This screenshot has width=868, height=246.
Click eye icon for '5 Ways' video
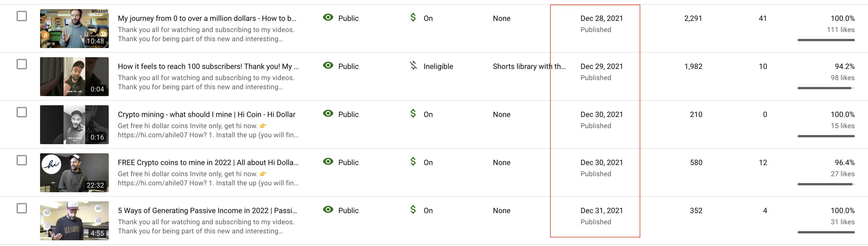pos(328,210)
